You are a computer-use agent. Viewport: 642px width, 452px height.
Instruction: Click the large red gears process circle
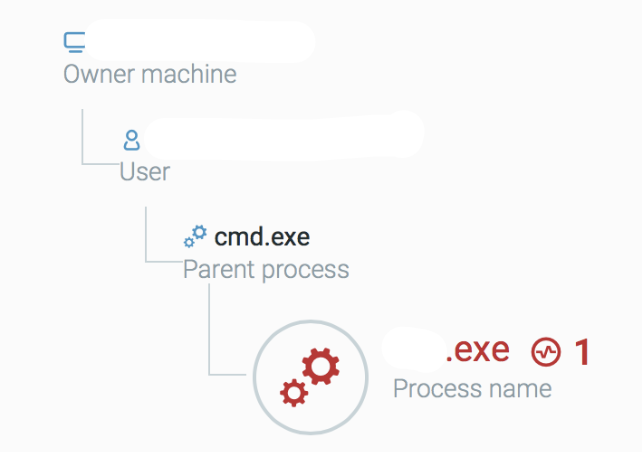coord(310,377)
